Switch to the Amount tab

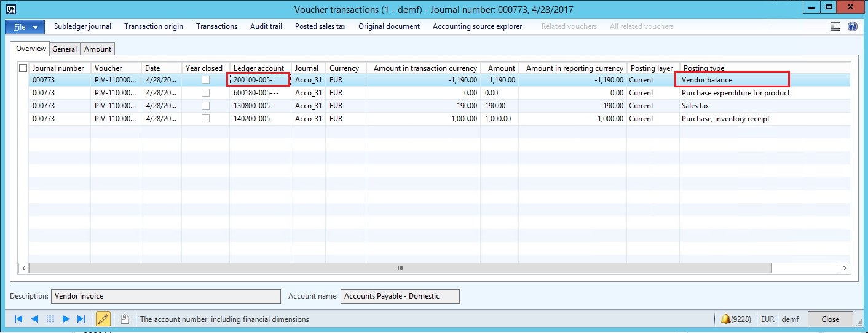coord(98,49)
